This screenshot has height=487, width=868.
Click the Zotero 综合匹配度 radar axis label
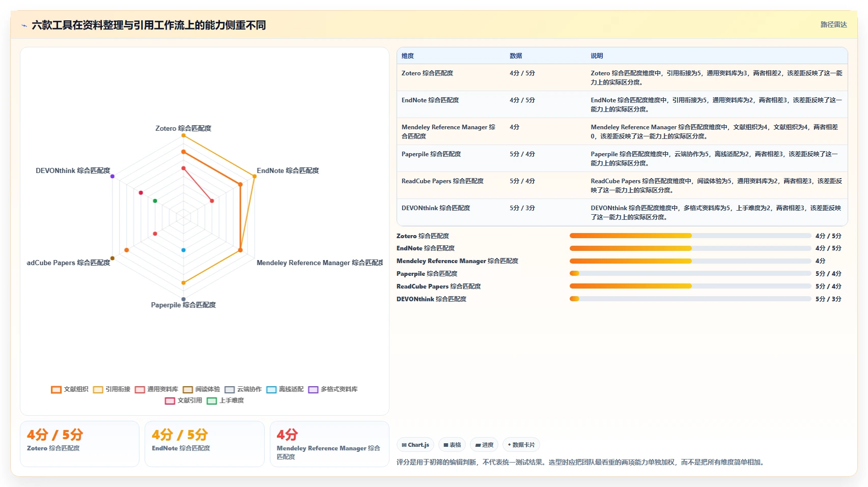pyautogui.click(x=183, y=128)
